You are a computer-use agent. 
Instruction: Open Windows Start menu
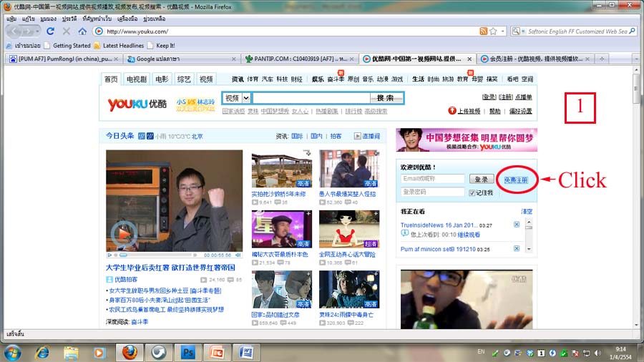13,353
